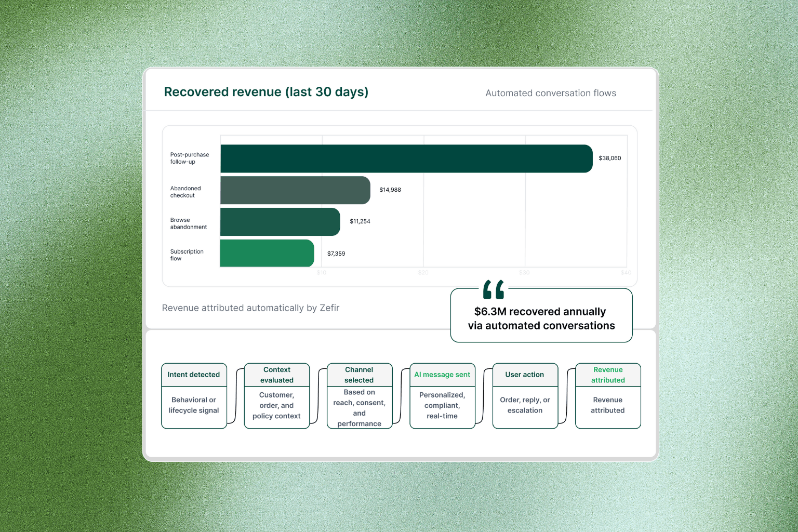Click the $40 axis tick label
This screenshot has height=532, width=798.
pos(626,273)
